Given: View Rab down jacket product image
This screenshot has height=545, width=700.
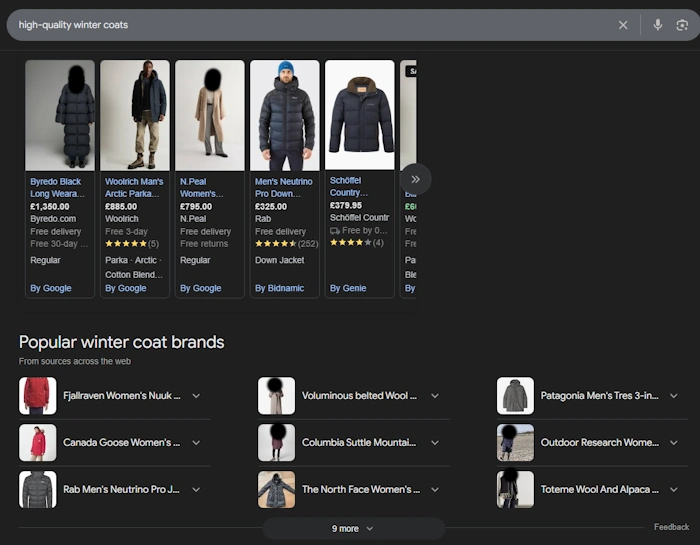Looking at the screenshot, I should pyautogui.click(x=285, y=115).
